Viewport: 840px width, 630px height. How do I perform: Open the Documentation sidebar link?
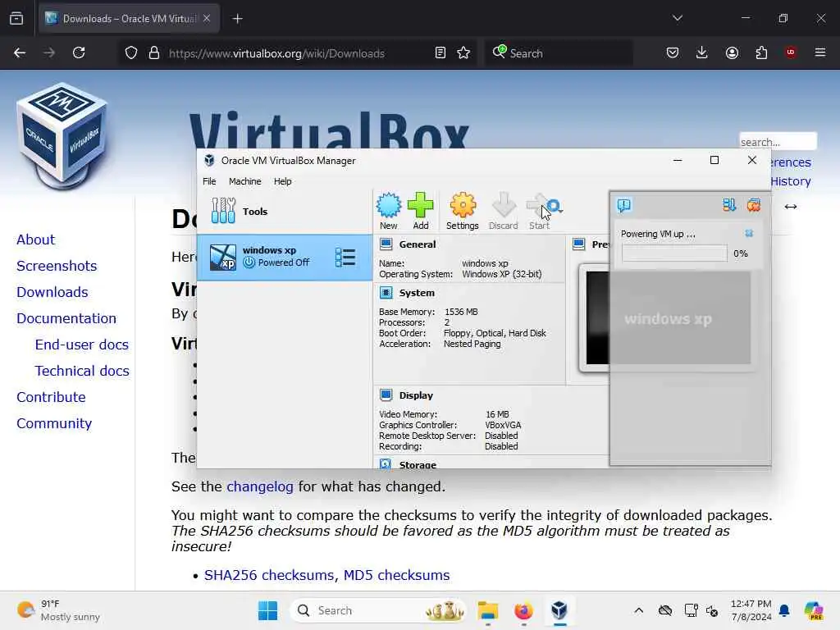(x=66, y=318)
